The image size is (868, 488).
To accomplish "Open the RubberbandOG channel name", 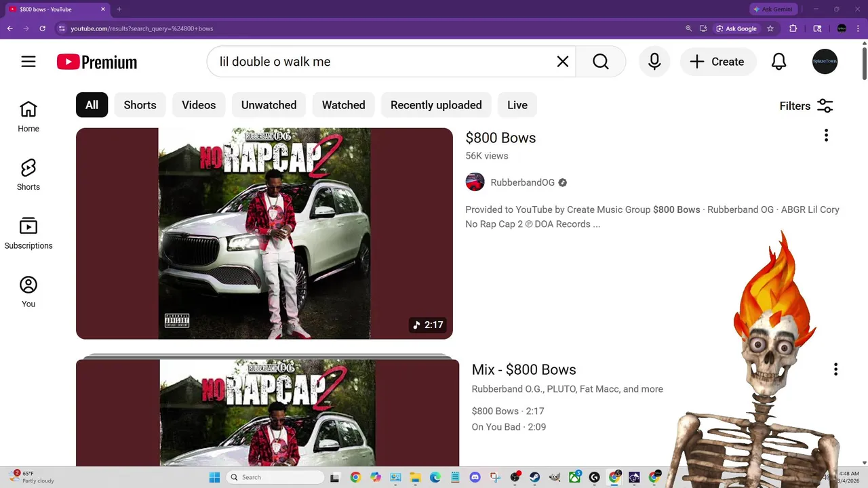I will click(522, 182).
